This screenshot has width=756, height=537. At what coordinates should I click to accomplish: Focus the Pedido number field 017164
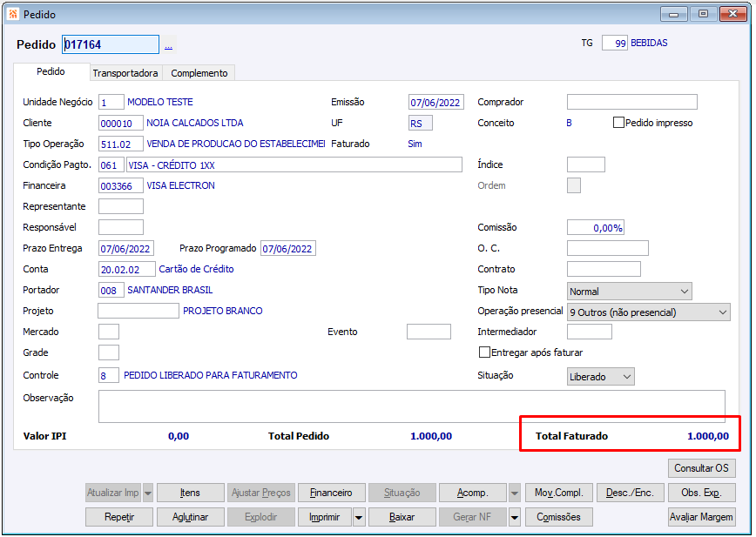point(111,44)
